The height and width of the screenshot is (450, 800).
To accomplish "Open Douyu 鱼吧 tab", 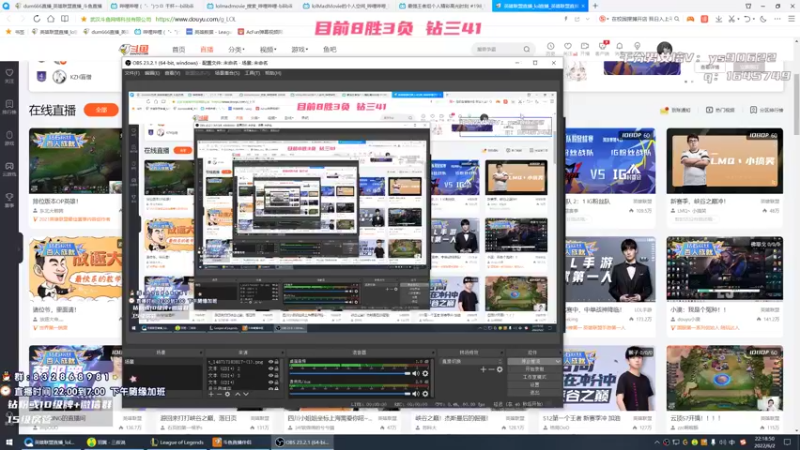I will 330,49.
